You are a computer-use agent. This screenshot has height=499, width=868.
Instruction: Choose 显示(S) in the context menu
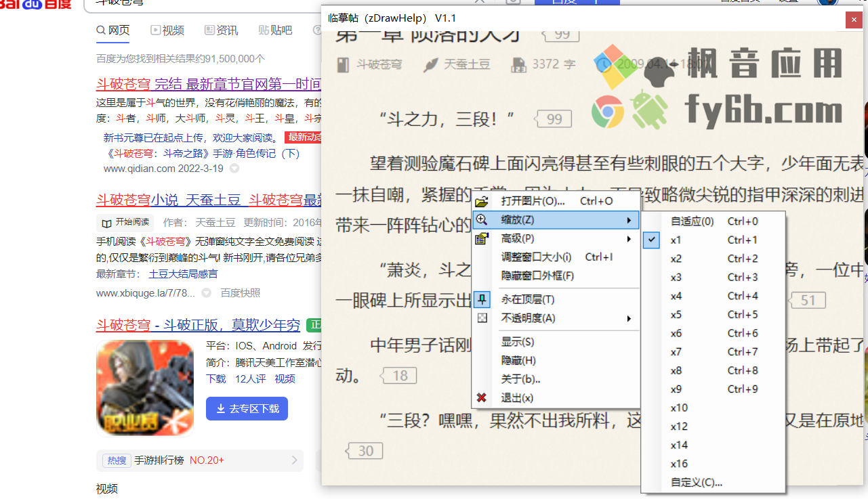(556, 342)
